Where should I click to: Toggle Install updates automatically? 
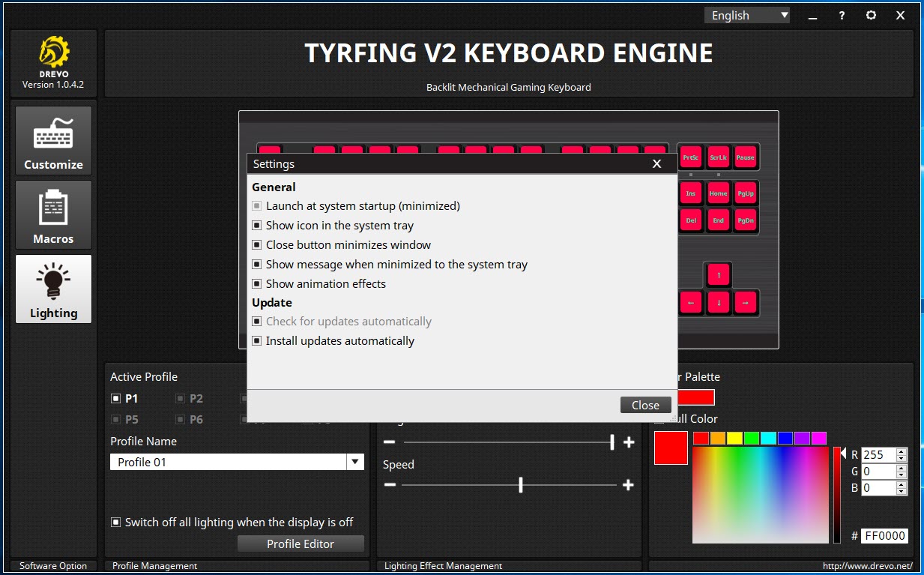(257, 340)
